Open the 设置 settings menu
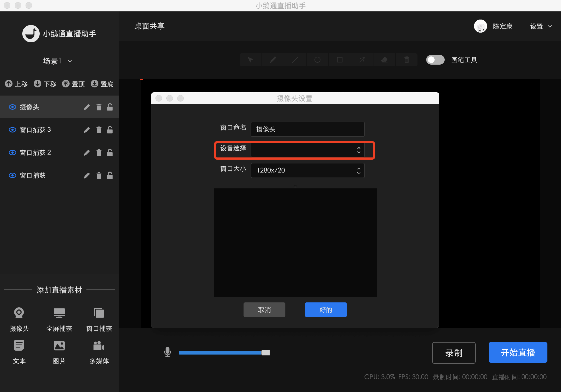Image resolution: width=561 pixels, height=392 pixels. click(540, 26)
